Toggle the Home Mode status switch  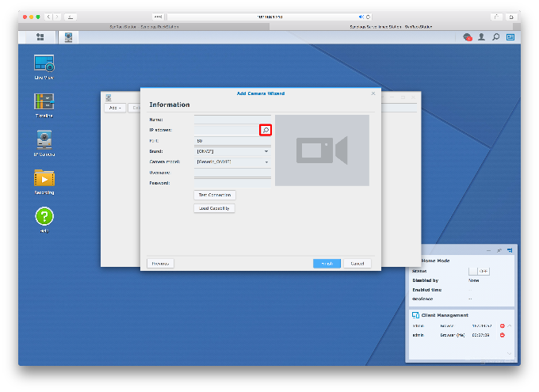(480, 271)
